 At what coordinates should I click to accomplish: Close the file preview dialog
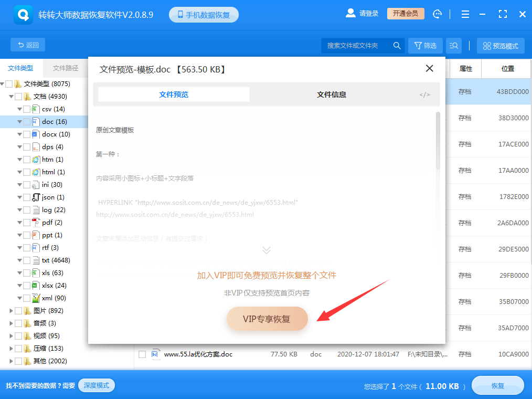(x=429, y=68)
